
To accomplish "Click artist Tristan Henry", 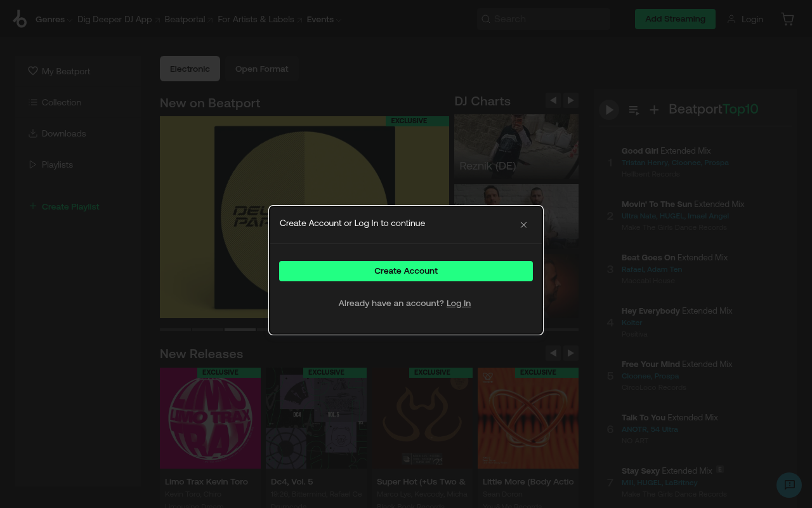I will [644, 163].
